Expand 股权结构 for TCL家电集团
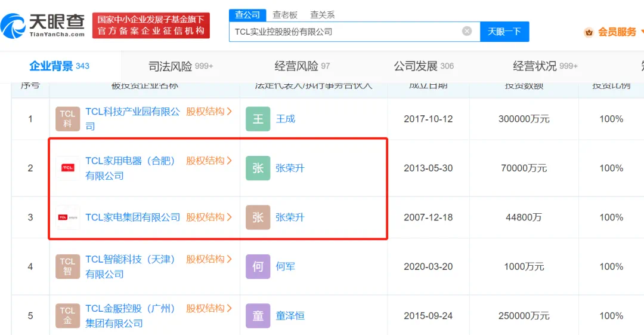Image resolution: width=644 pixels, height=335 pixels. point(209,217)
